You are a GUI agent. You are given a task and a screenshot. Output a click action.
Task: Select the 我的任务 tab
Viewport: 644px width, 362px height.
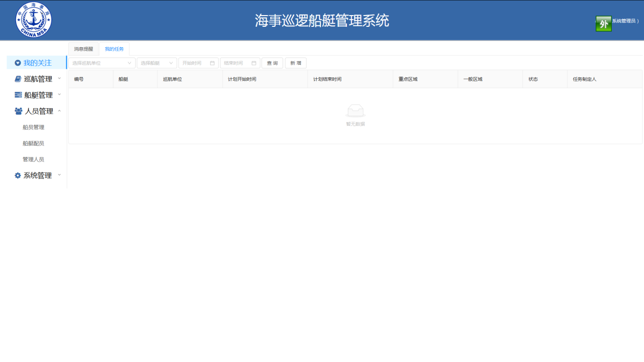coord(114,49)
